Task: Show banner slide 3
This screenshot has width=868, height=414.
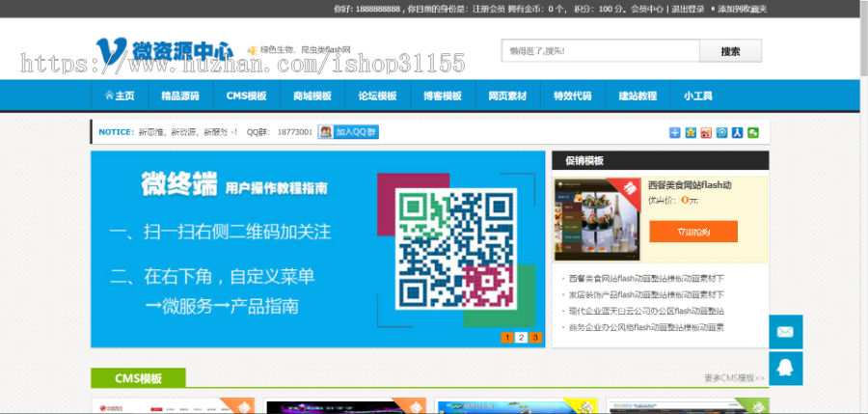Action: coord(535,338)
